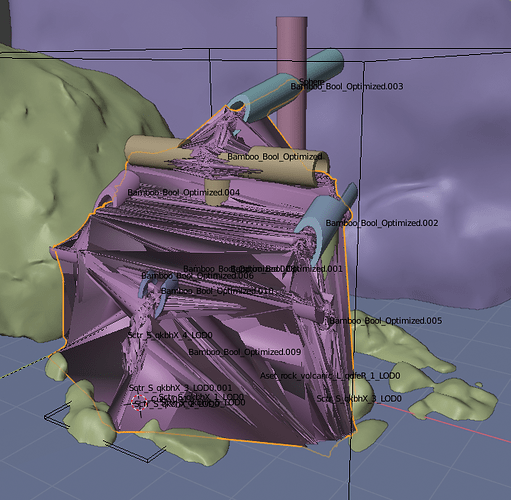Click the Bamboo_Bool_Optimized.009 label

tap(245, 352)
